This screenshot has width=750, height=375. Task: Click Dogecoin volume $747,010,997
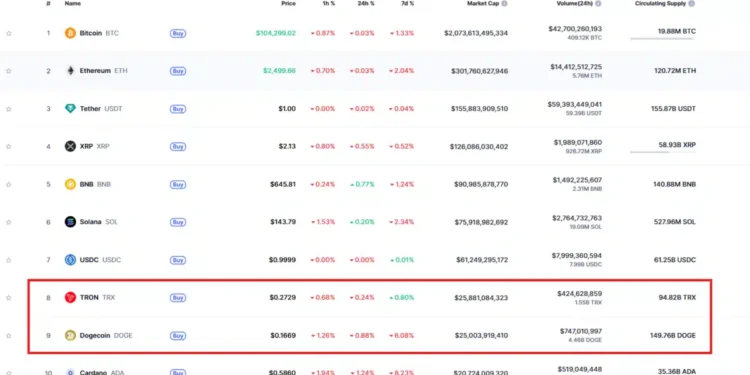[581, 331]
